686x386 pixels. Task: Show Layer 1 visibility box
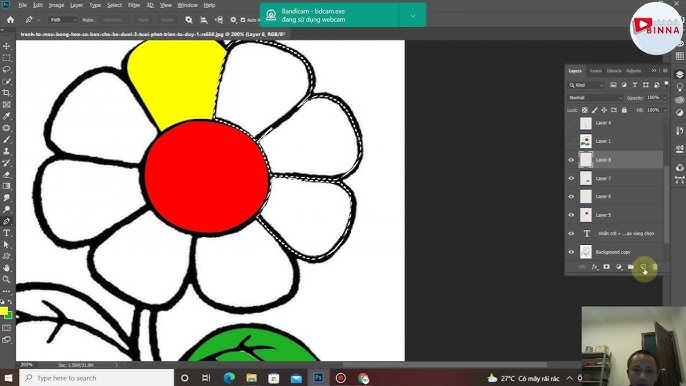(571, 141)
